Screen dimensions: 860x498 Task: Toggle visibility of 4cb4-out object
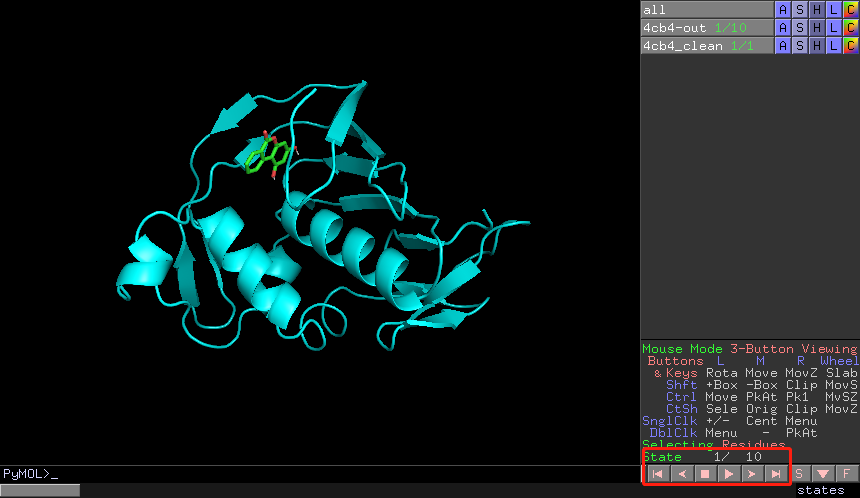[x=706, y=27]
